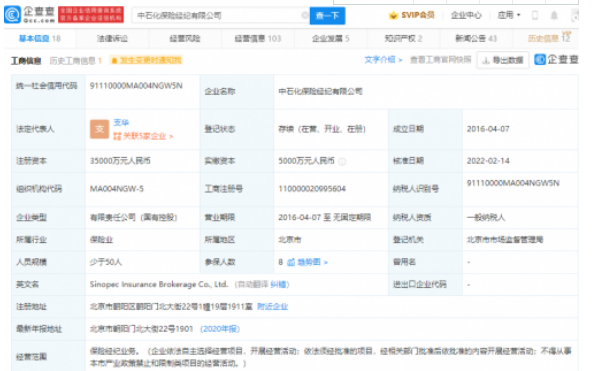This screenshot has width=602, height=371.
Task: Open SVIP会员 membership link
Action: point(418,15)
